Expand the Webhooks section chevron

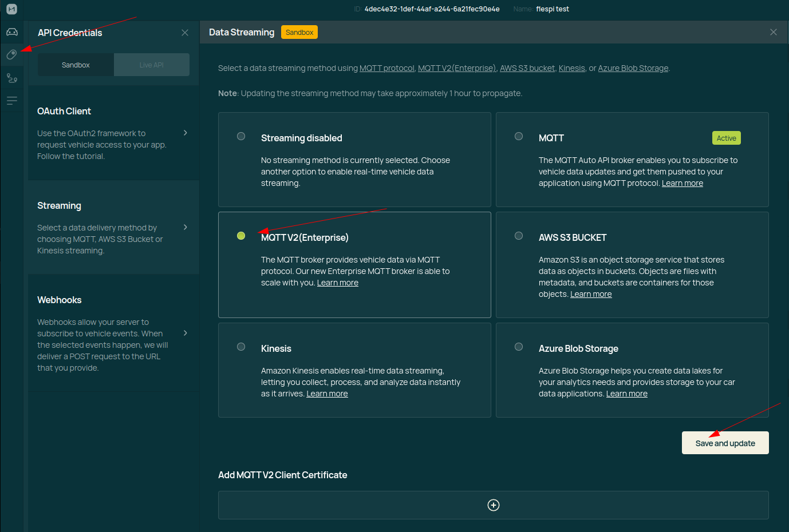185,333
